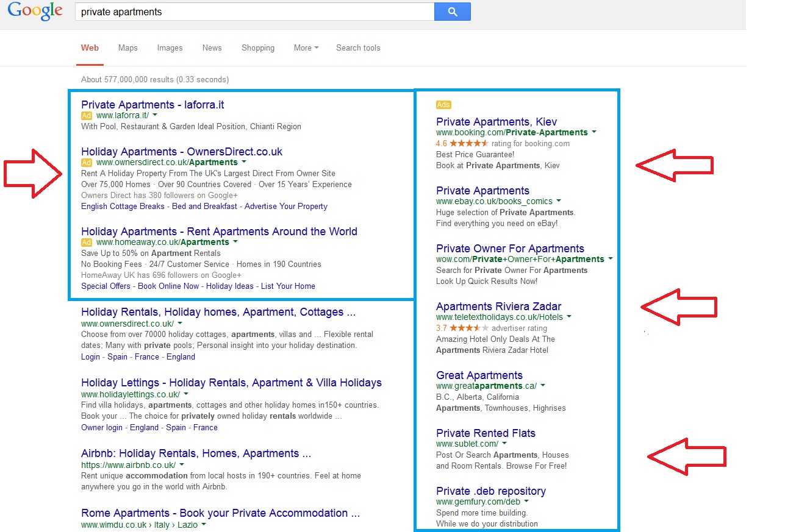Screen dimensions: 796x532
Task: Open 'Holiday Rentals, Holiday homes, Apartment, Cottages' result
Action: pyautogui.click(x=218, y=311)
